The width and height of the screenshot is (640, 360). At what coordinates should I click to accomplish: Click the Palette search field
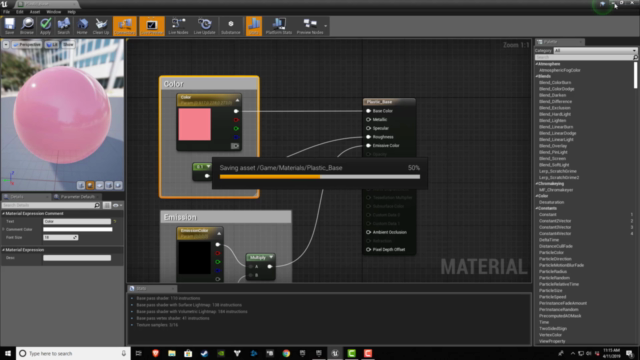[584, 58]
